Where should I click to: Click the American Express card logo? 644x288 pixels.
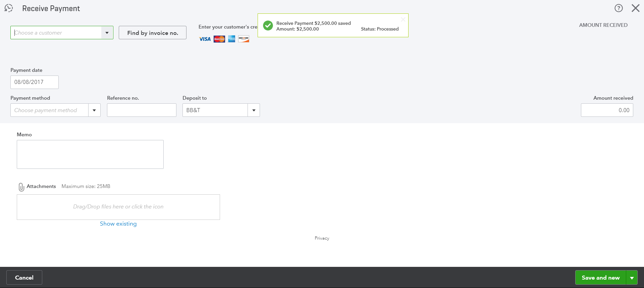(232, 39)
